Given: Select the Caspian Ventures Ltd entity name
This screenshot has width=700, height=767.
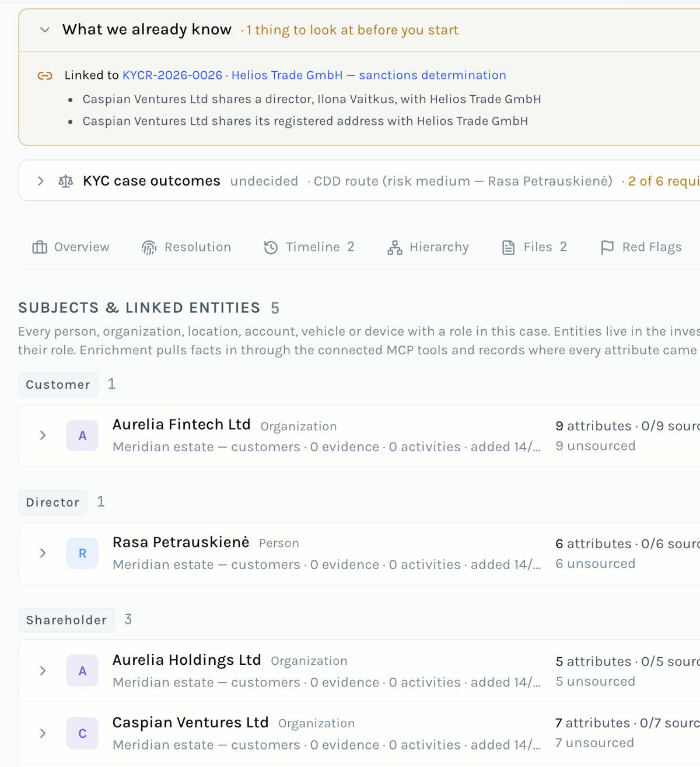Looking at the screenshot, I should pos(190,723).
